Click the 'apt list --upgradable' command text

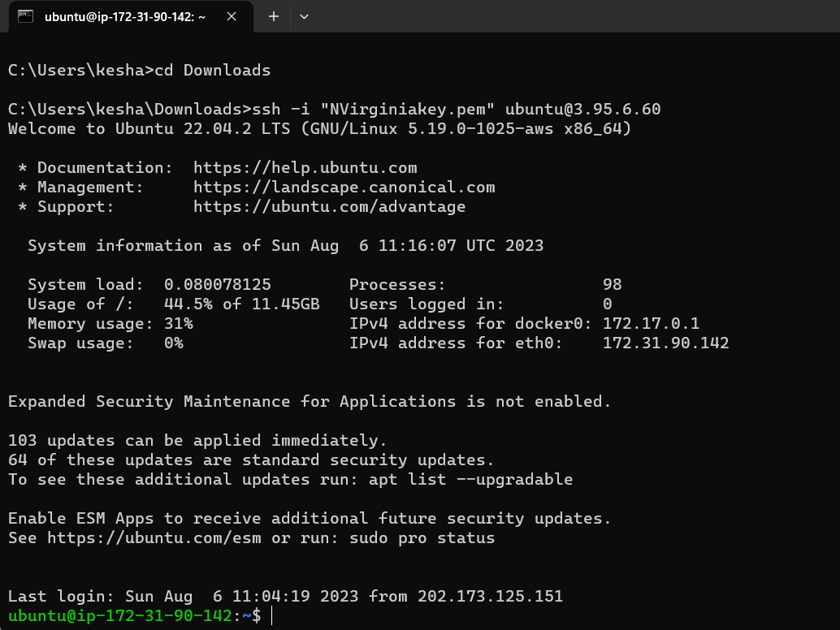(x=470, y=480)
